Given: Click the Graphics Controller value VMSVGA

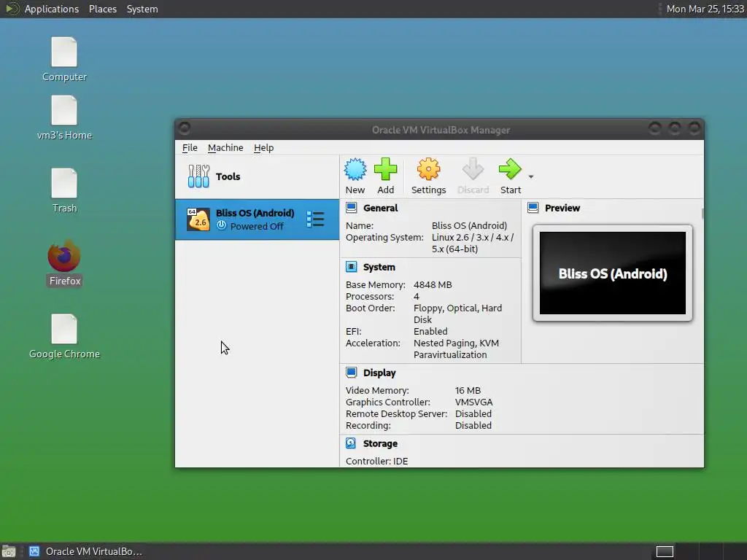Looking at the screenshot, I should 473,402.
